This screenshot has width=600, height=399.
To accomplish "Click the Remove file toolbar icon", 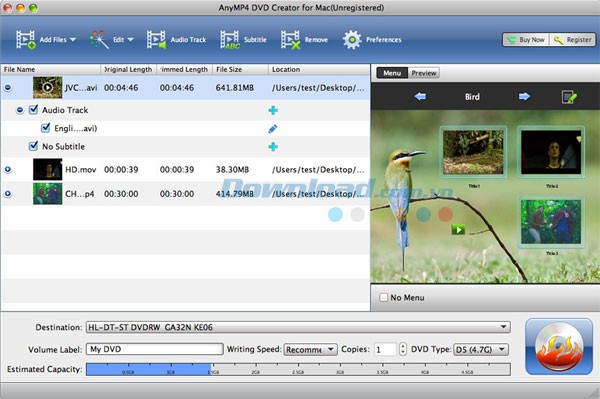I will [x=290, y=39].
